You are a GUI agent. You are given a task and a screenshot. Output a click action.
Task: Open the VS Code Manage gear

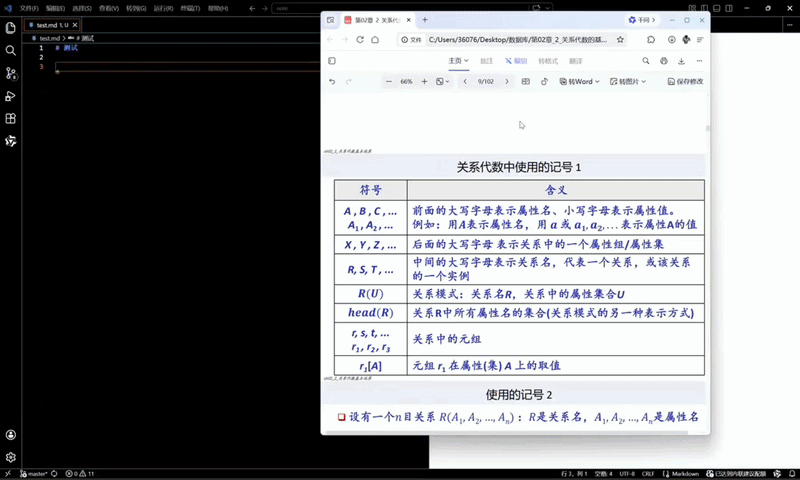pyautogui.click(x=10, y=457)
